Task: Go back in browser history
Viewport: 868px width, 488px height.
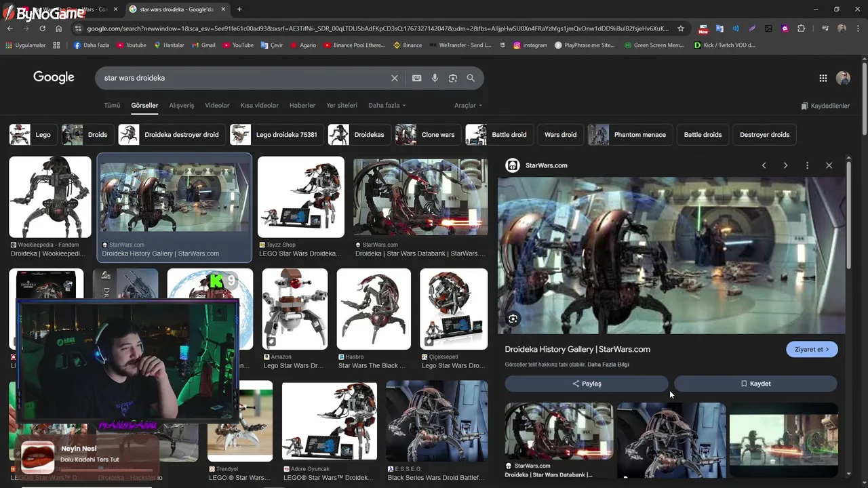Action: click(x=10, y=28)
